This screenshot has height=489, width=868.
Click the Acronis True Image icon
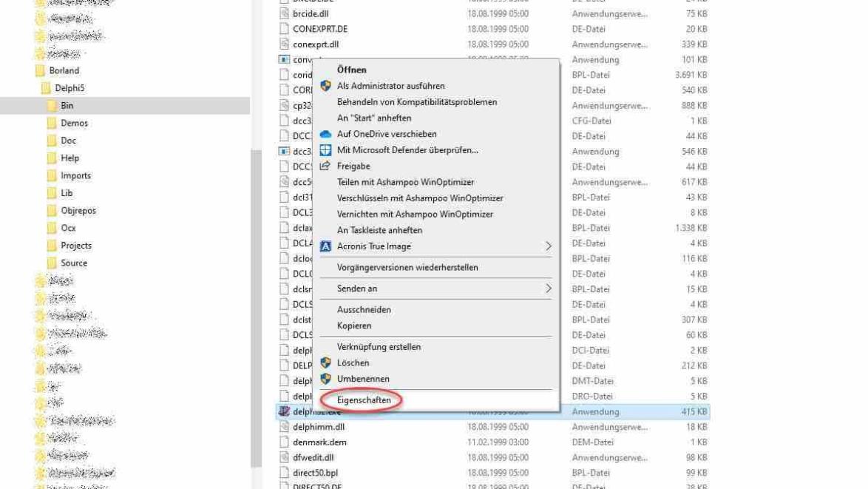(325, 246)
